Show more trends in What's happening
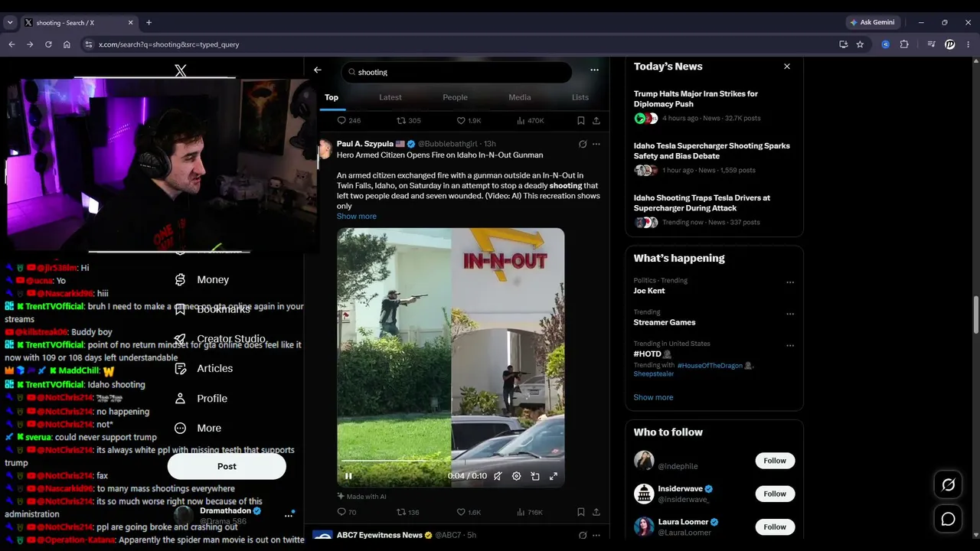Image resolution: width=980 pixels, height=551 pixels. pos(653,397)
